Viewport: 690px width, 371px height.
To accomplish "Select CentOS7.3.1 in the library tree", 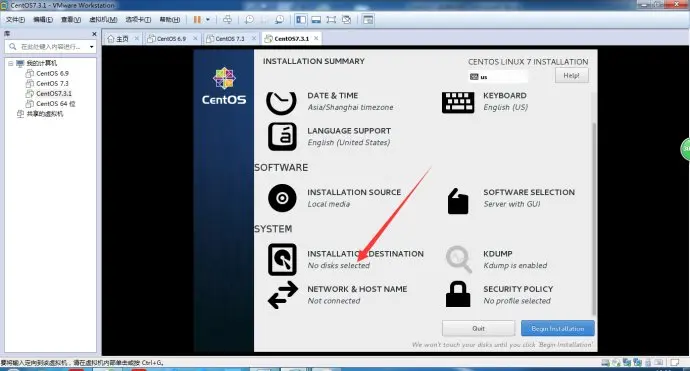I will click(x=54, y=94).
